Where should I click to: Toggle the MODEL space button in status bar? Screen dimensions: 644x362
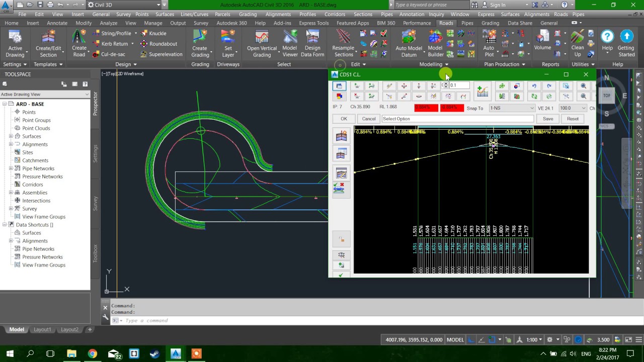point(455,339)
